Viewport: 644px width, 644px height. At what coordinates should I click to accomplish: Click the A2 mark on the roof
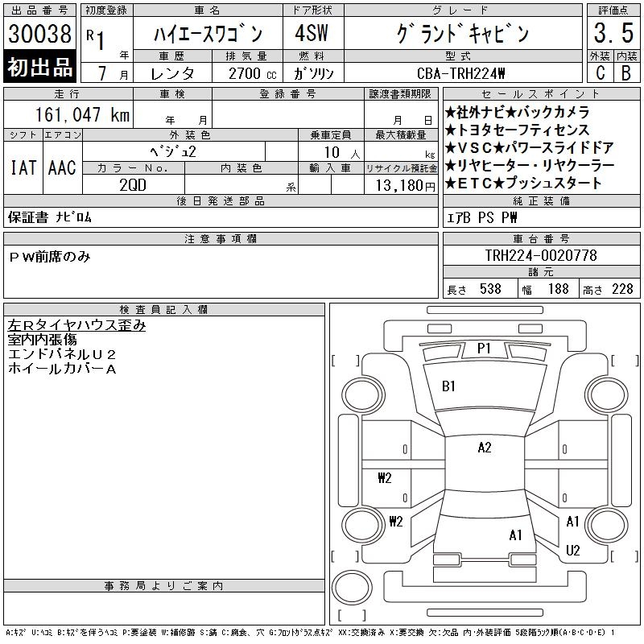(x=485, y=448)
